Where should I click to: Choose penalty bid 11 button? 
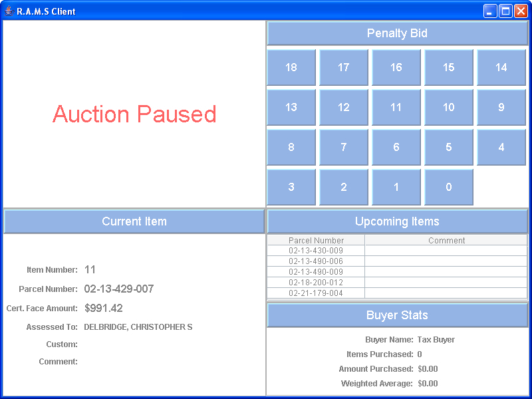(x=396, y=107)
